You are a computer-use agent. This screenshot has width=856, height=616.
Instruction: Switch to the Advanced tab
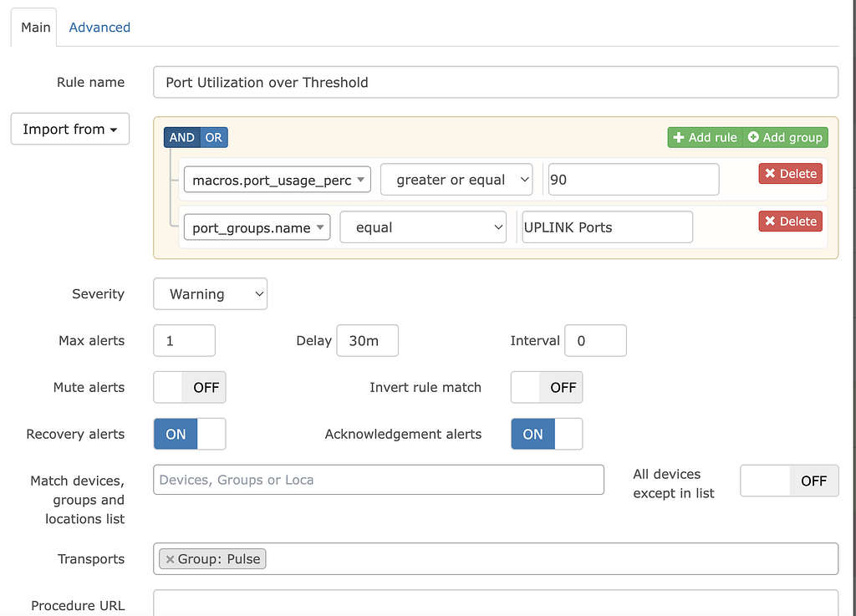coord(99,27)
